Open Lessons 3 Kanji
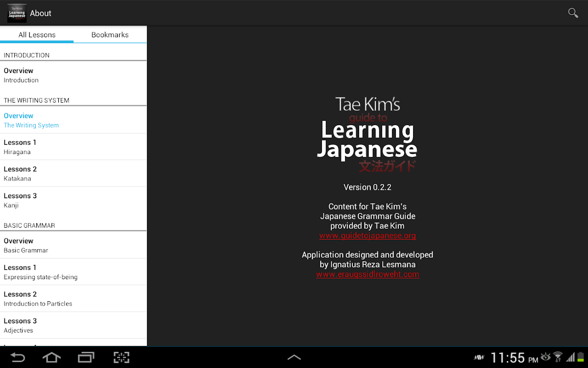The image size is (588, 368). [73, 200]
